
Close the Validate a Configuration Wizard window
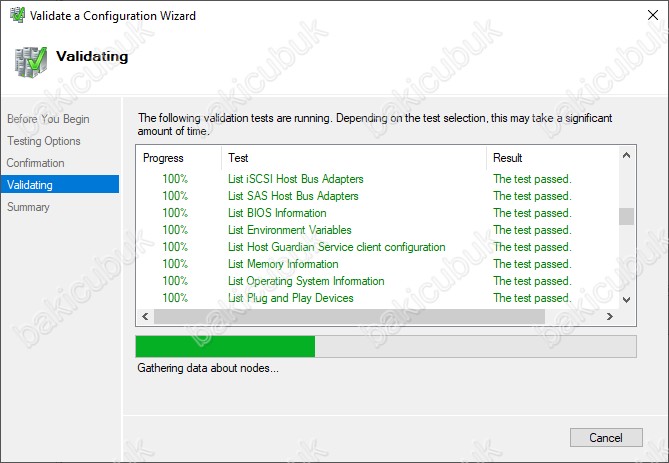[652, 15]
